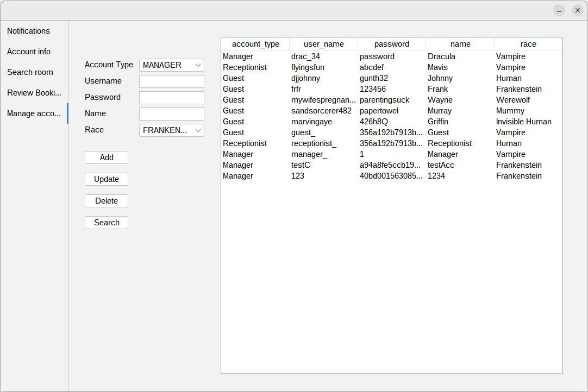The width and height of the screenshot is (588, 392).
Task: Select Manage accounts in the sidebar
Action: click(34, 113)
